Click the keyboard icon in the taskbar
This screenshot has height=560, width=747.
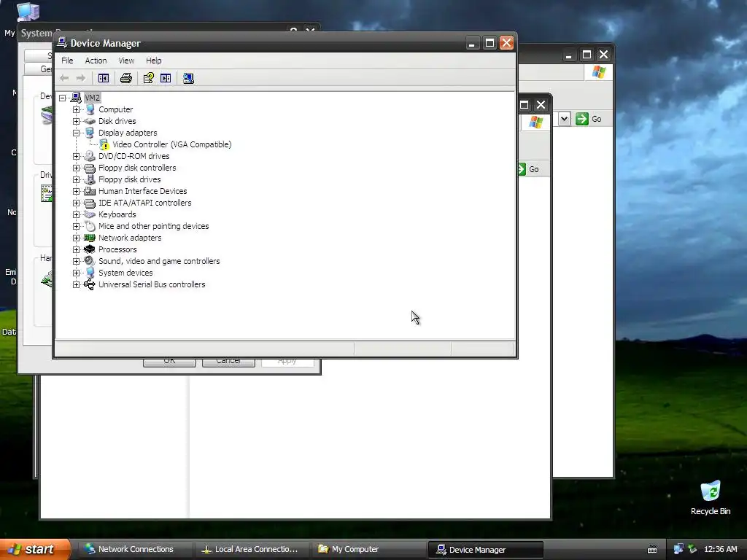[652, 550]
